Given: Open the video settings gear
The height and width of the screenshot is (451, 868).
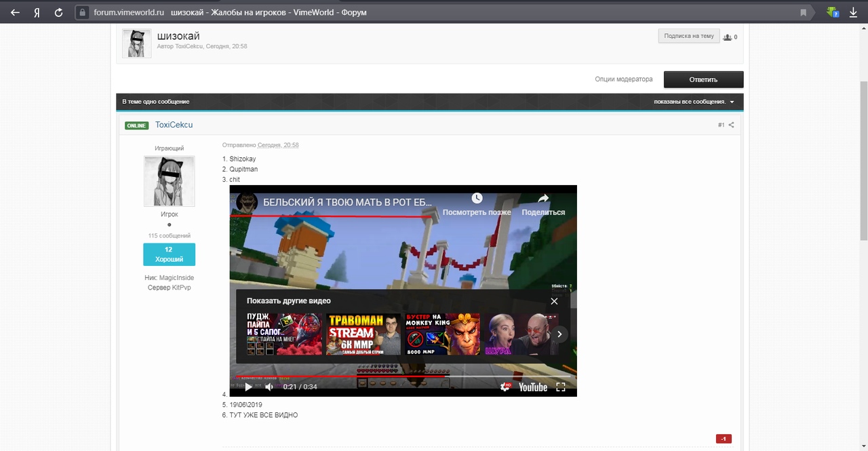Looking at the screenshot, I should [x=505, y=387].
